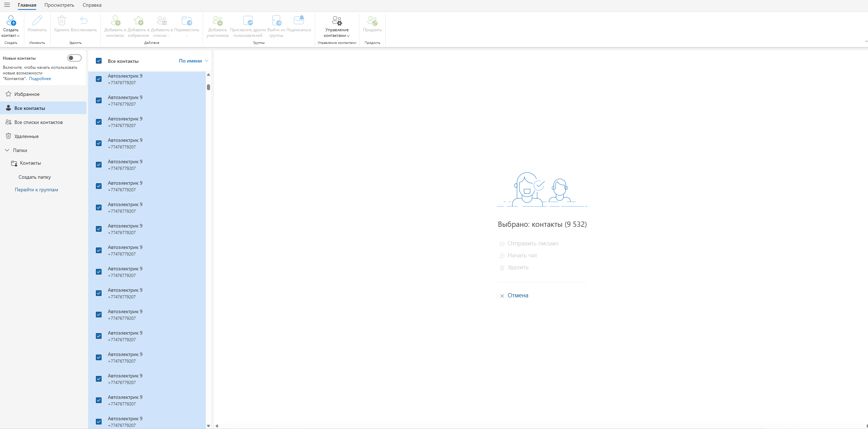Open the Управление контактами dropdown arrow
The width and height of the screenshot is (868, 429).
tap(348, 36)
